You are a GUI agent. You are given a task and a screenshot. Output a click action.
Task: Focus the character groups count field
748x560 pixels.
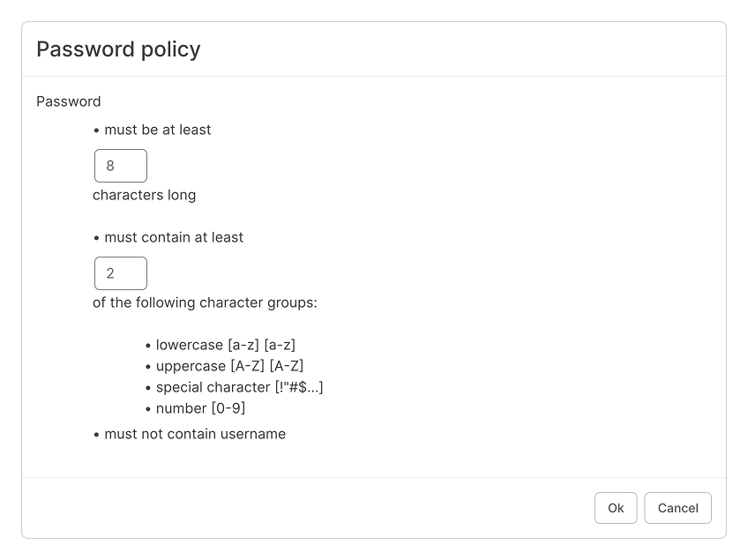pyautogui.click(x=121, y=273)
